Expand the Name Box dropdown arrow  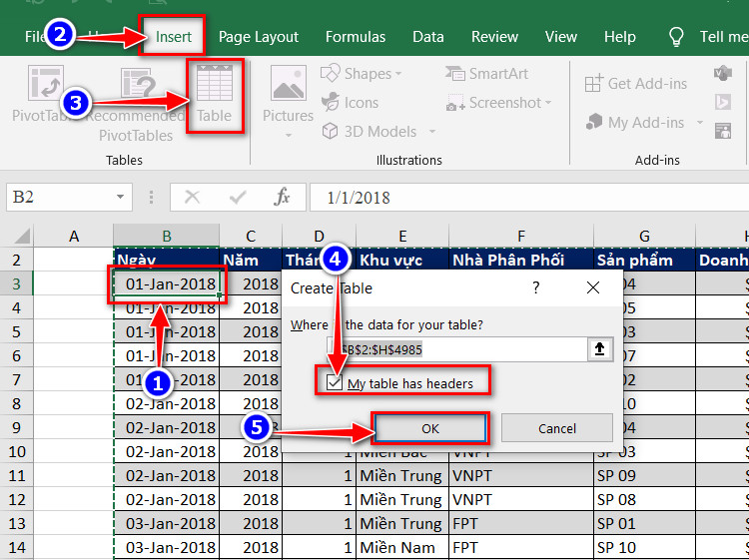[x=121, y=197]
